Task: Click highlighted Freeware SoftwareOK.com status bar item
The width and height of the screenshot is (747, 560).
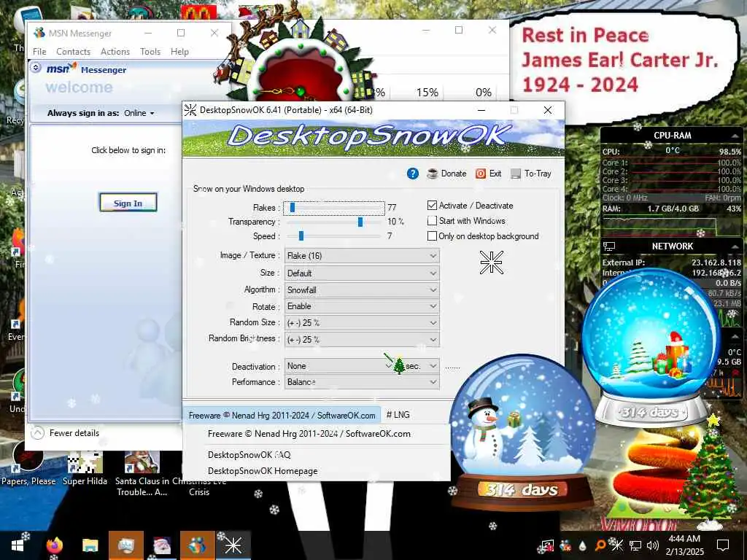Action: [x=282, y=415]
